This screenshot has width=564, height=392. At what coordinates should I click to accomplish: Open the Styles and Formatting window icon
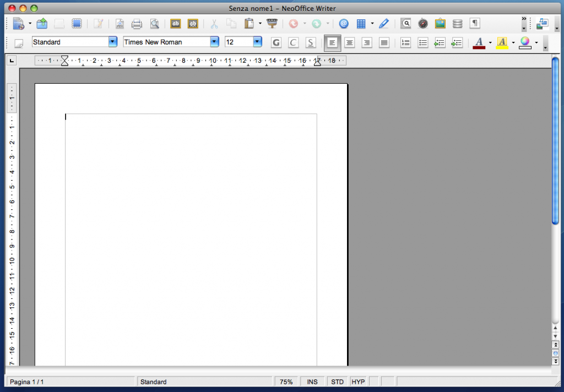[19, 43]
